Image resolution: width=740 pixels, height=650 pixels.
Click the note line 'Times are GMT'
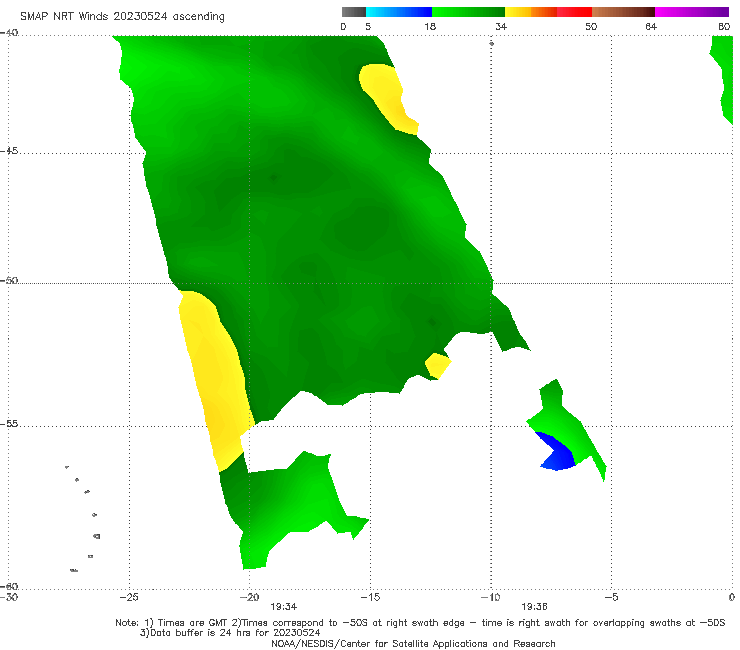coord(193,623)
